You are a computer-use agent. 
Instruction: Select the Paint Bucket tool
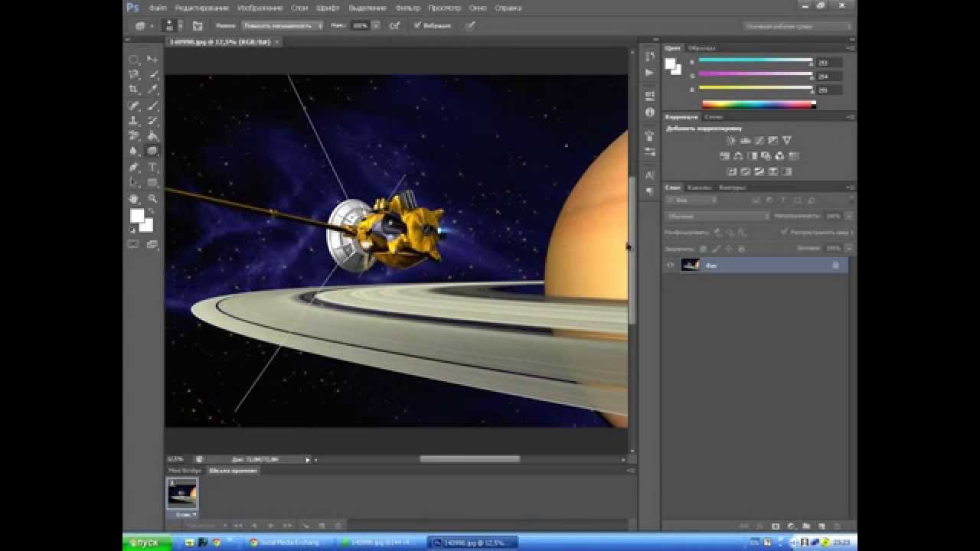[153, 136]
